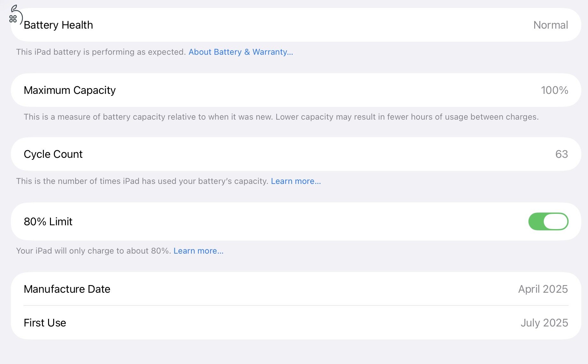Open Learn more link about cycle count

(296, 181)
